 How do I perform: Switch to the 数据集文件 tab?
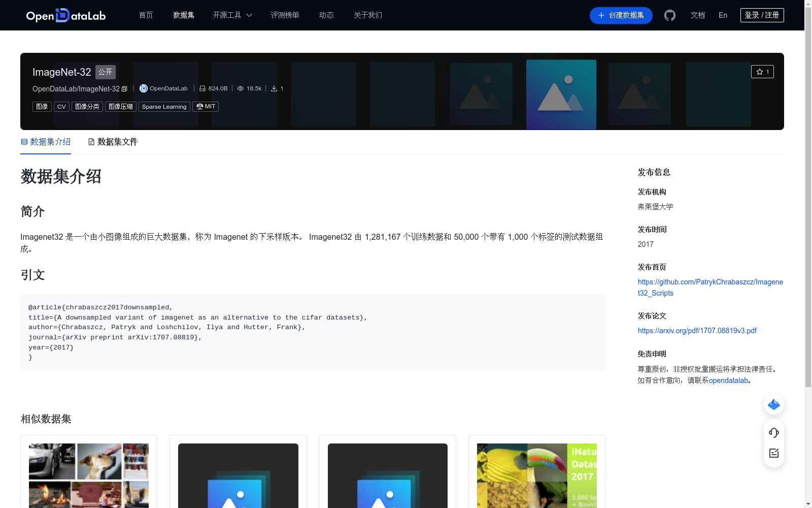click(x=113, y=142)
